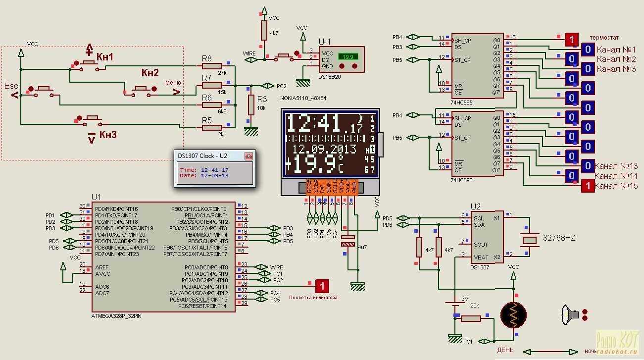
Task: Click the speaker symbol on the right
Action: pos(570,313)
